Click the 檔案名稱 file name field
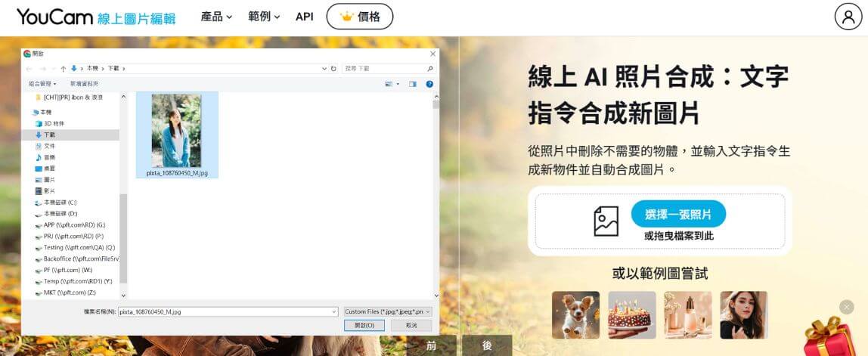Image resolution: width=868 pixels, height=356 pixels. pos(228,311)
